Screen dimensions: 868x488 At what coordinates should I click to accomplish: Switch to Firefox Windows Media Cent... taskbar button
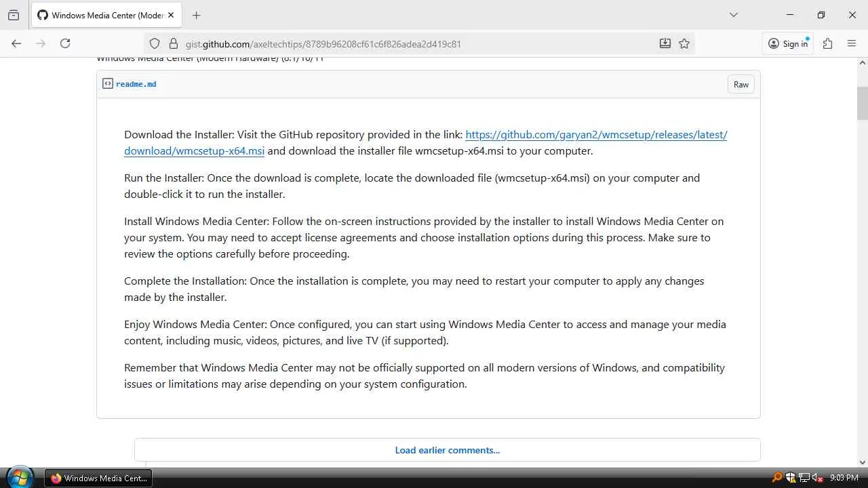[x=99, y=478]
